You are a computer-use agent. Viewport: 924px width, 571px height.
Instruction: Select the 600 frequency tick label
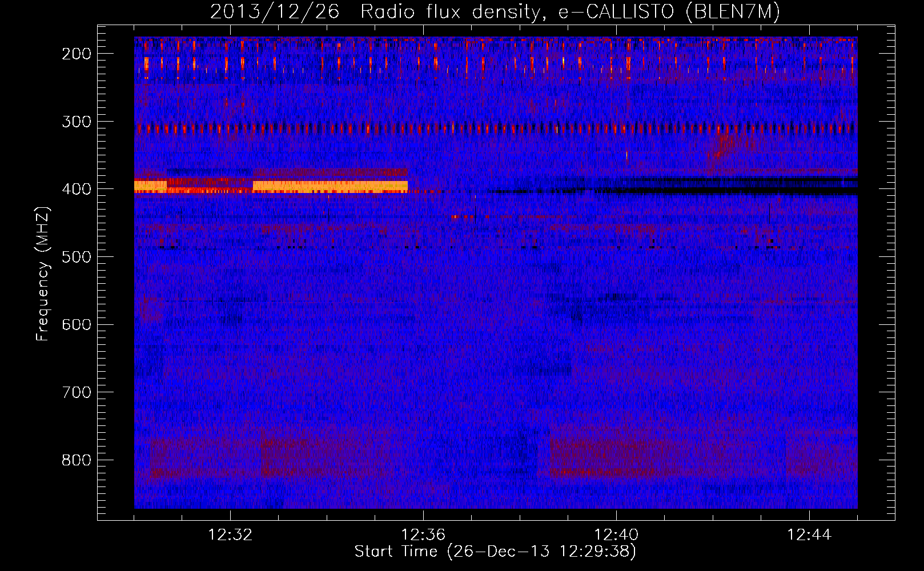77,325
